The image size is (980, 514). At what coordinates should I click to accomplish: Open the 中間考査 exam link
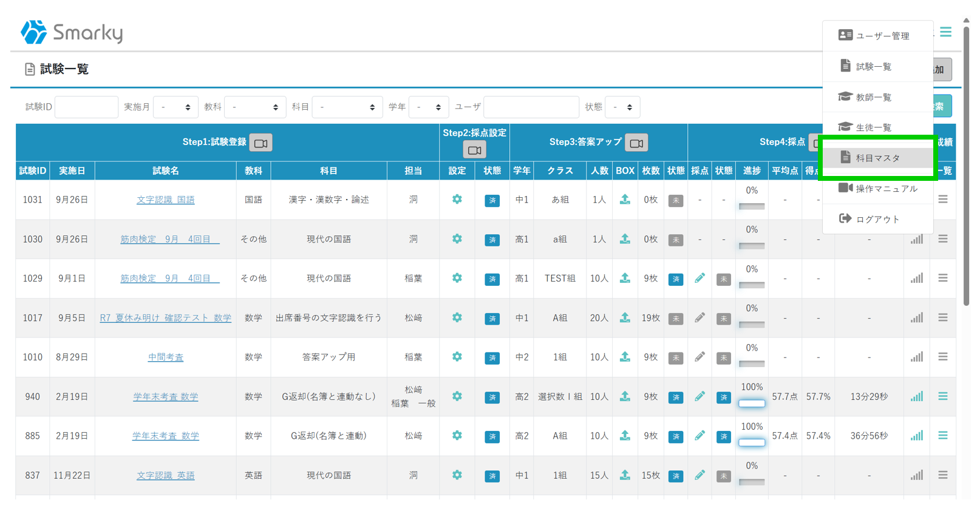tap(165, 357)
